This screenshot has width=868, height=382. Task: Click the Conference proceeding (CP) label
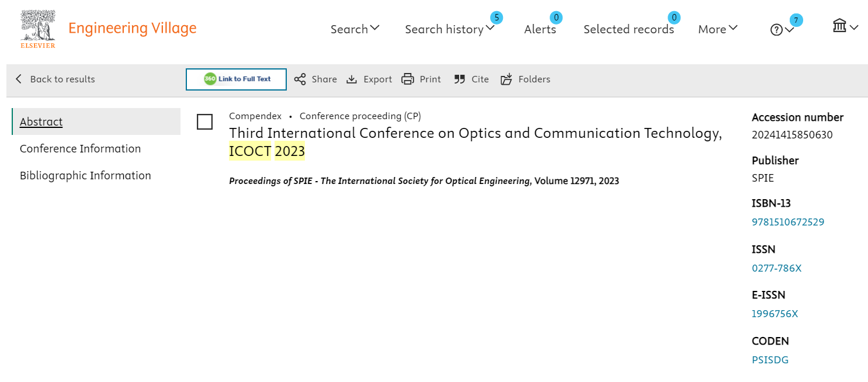tap(360, 116)
